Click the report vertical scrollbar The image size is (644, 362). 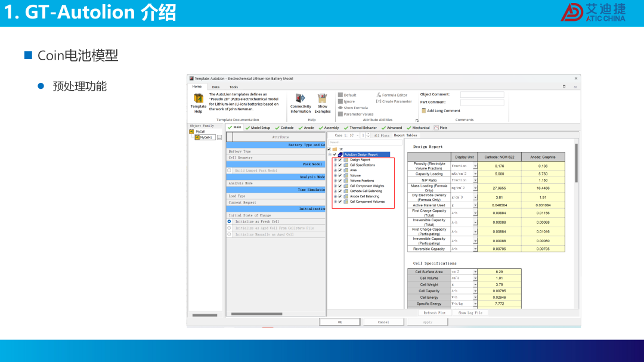coord(576,163)
